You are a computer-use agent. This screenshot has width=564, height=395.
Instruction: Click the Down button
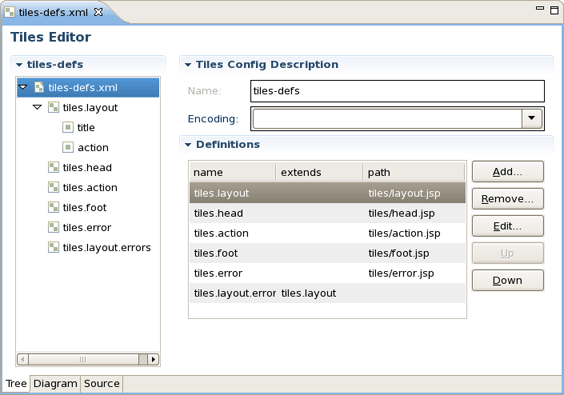click(x=508, y=280)
